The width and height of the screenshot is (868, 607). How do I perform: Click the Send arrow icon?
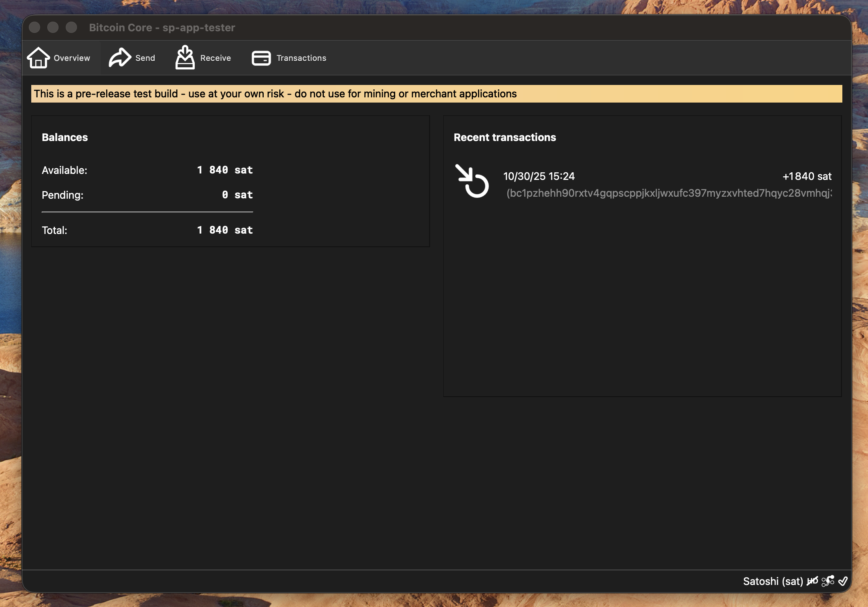(x=120, y=58)
